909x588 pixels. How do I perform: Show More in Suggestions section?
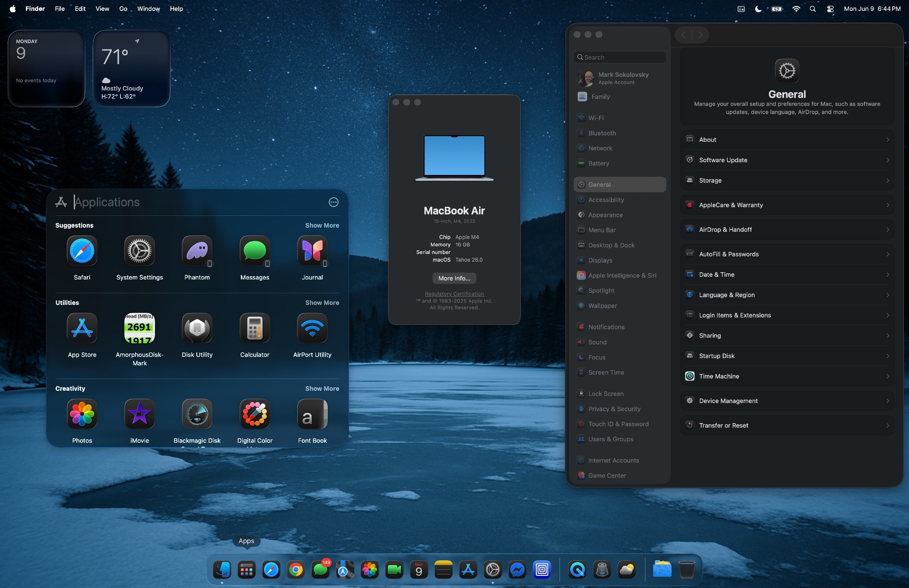click(x=322, y=225)
